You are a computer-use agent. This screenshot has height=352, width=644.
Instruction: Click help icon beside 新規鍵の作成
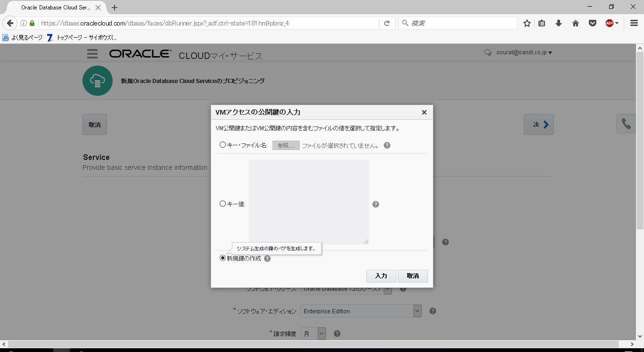pos(267,259)
